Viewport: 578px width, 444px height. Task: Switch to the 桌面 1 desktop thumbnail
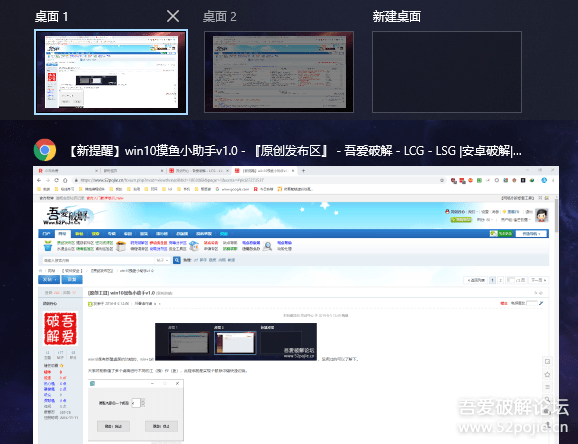(x=111, y=72)
